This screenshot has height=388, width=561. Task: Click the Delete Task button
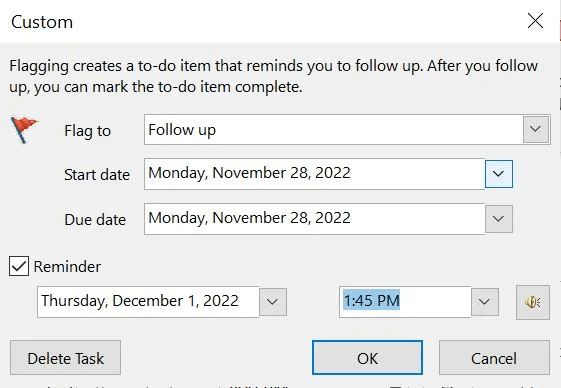click(65, 358)
